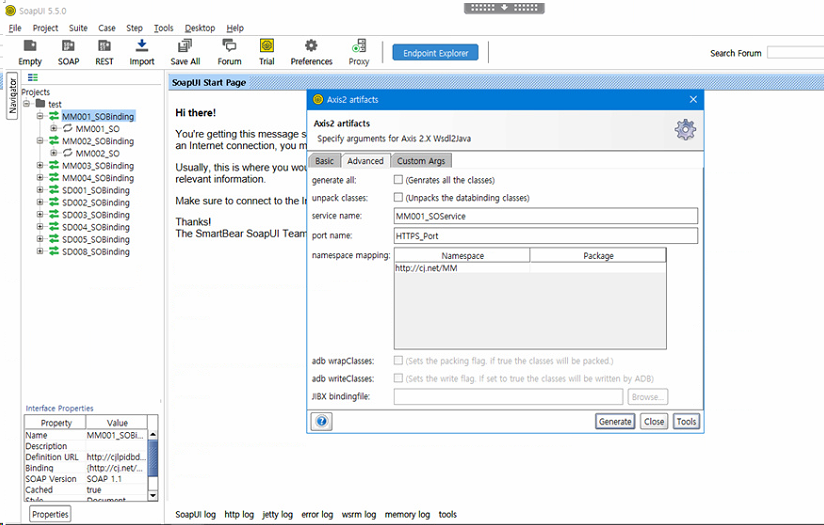Click the MM003_SOBinding interface icon
Image resolution: width=824 pixels, height=525 pixels.
(x=54, y=165)
